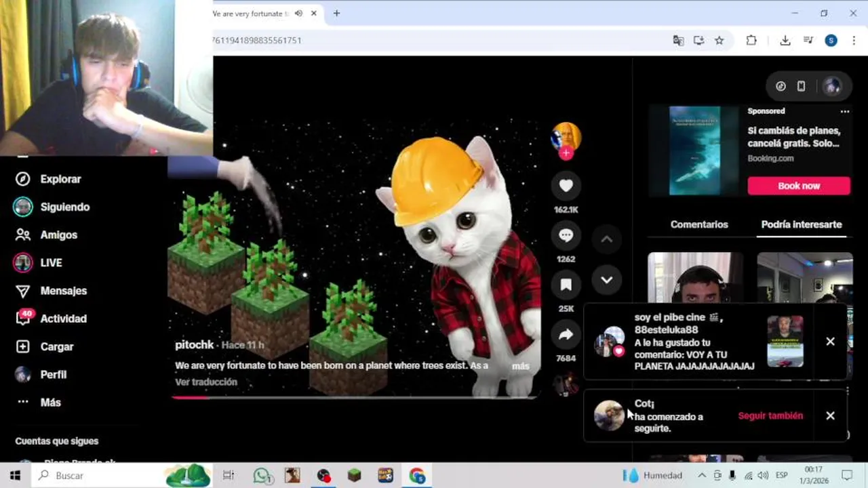The image size is (868, 488).
Task: Follow creator using red plus badge
Action: coord(566,153)
